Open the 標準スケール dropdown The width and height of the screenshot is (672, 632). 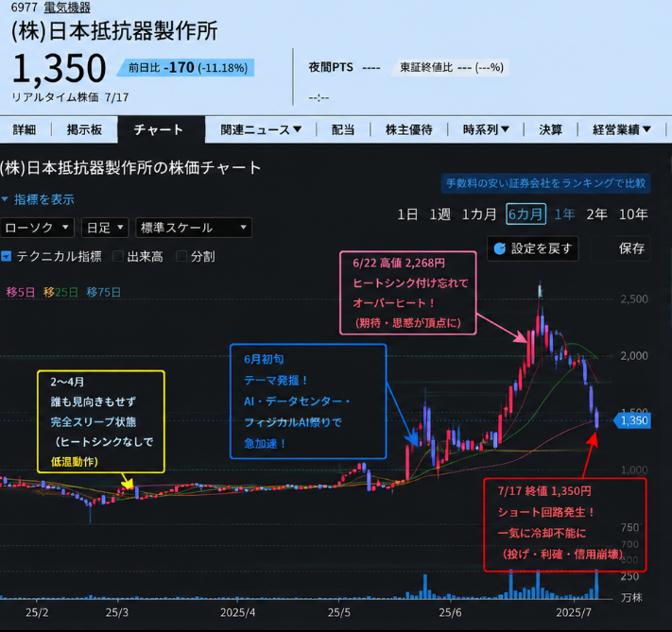pyautogui.click(x=194, y=228)
